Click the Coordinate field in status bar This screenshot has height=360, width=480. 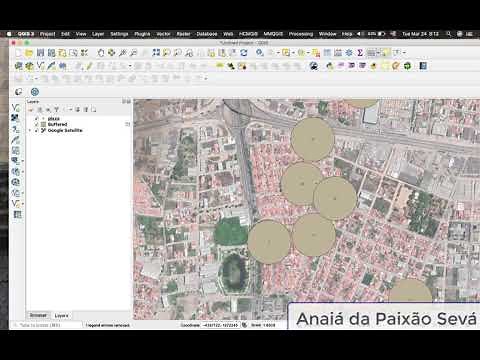[x=220, y=325]
